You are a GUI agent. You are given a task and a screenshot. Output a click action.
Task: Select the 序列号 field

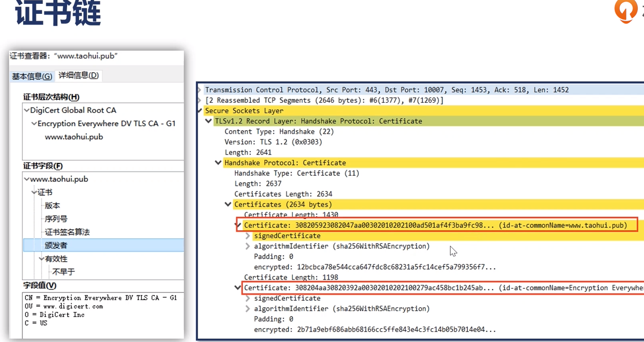click(56, 219)
